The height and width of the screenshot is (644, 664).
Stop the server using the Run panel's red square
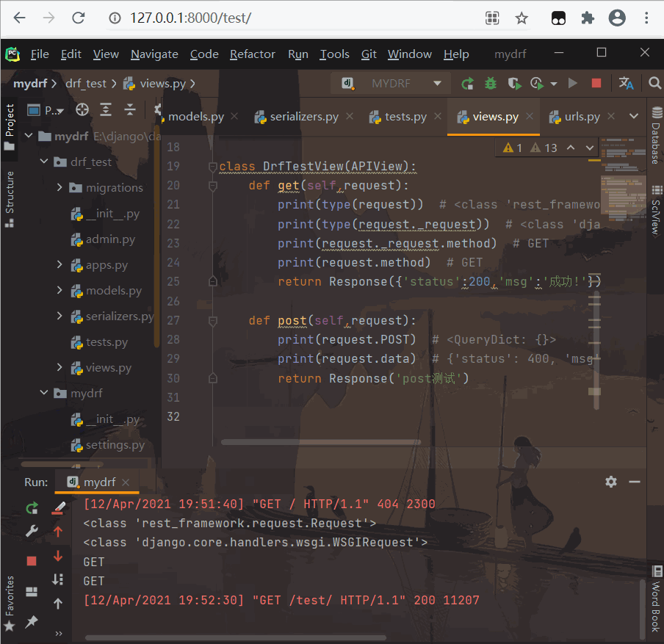pos(32,560)
